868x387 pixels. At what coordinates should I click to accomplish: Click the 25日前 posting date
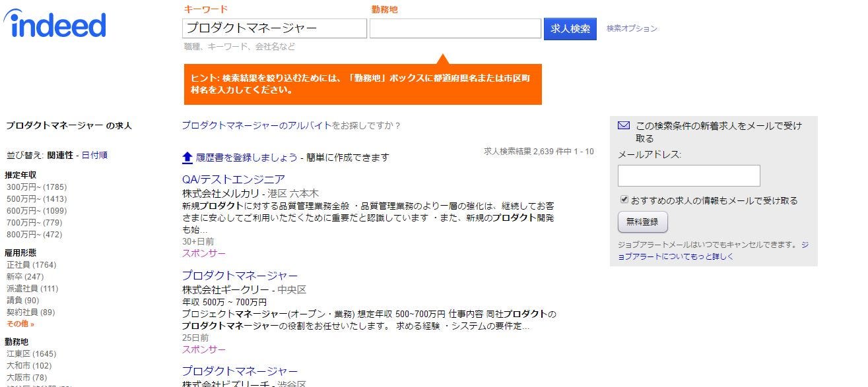[x=195, y=338]
